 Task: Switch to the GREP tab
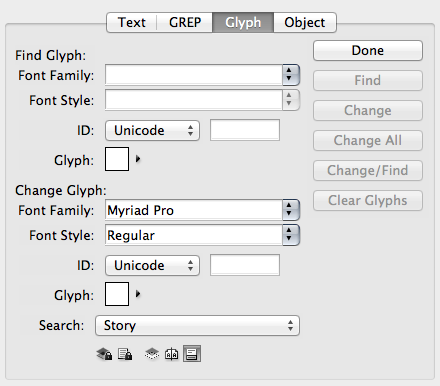185,22
